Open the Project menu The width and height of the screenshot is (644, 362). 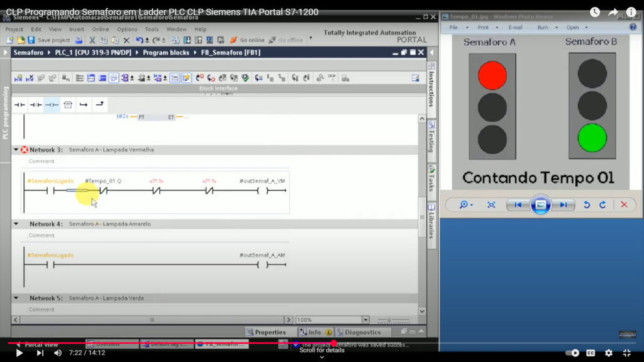pos(14,29)
